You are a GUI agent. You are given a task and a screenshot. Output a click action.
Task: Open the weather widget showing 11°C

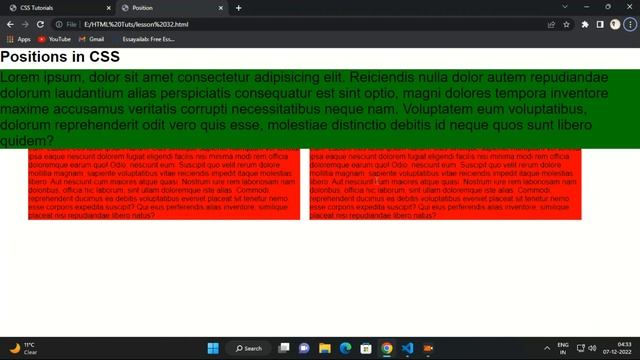coord(24,348)
